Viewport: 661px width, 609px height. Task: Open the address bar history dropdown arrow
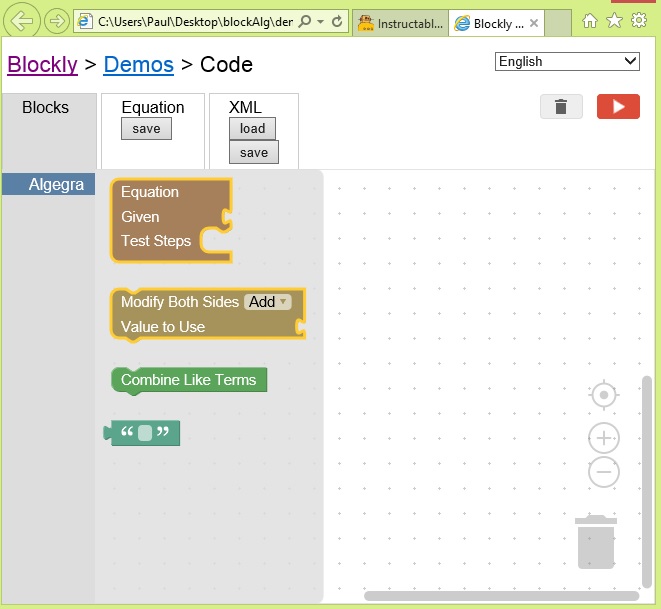pos(320,21)
